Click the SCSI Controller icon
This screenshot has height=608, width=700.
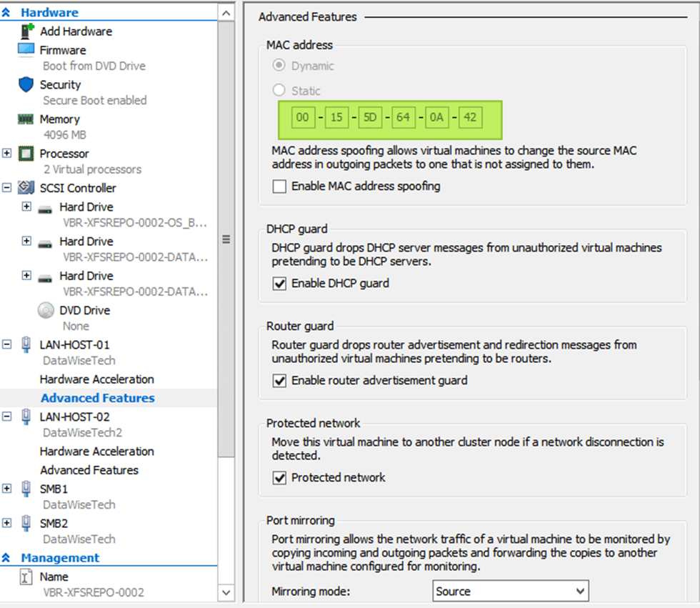(26, 187)
